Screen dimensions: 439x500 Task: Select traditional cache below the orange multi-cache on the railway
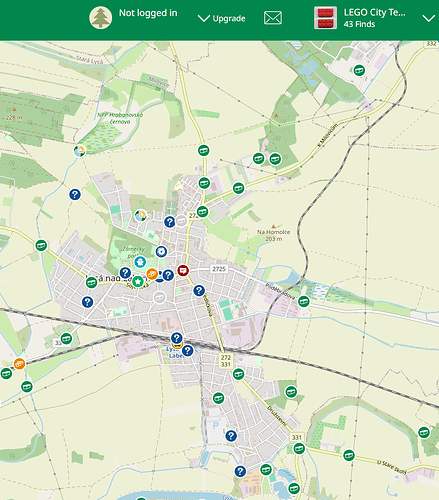(x=27, y=387)
